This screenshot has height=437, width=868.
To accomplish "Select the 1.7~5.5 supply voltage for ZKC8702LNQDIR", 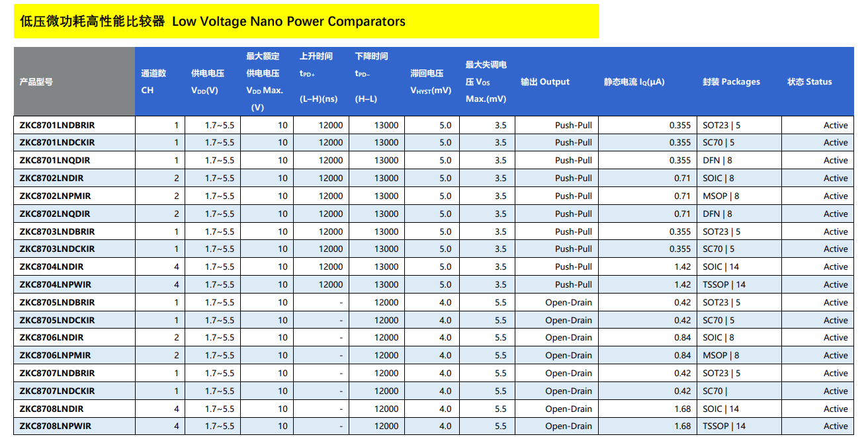I will tap(220, 214).
